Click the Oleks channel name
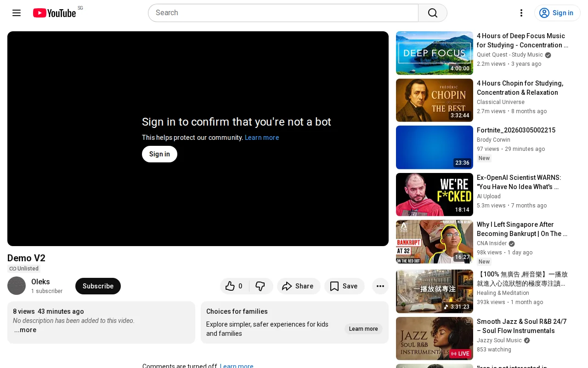 pyautogui.click(x=40, y=282)
